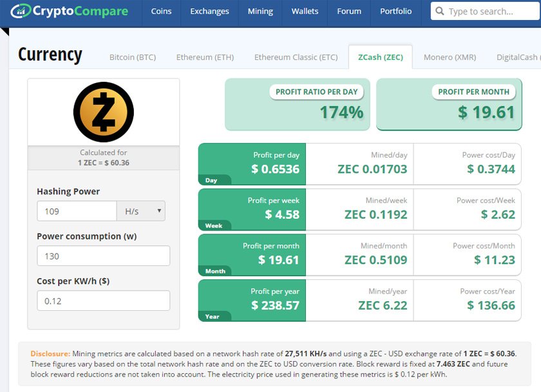Open the DigitalCash currency tab
The height and width of the screenshot is (392, 541).
pos(517,57)
